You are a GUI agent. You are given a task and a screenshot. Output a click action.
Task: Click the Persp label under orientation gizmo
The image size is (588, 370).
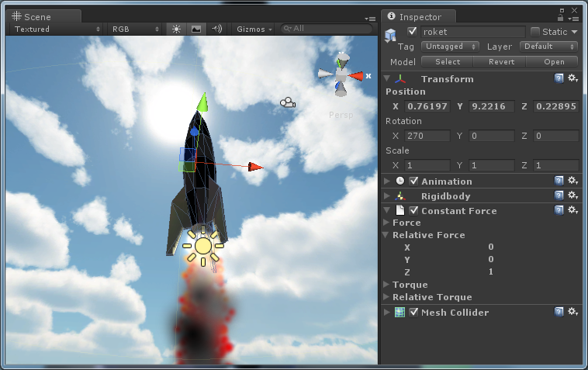pos(341,115)
